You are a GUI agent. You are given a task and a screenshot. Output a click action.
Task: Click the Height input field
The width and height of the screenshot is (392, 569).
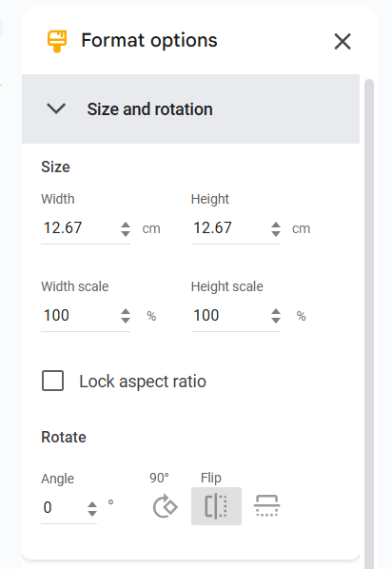pyautogui.click(x=230, y=228)
